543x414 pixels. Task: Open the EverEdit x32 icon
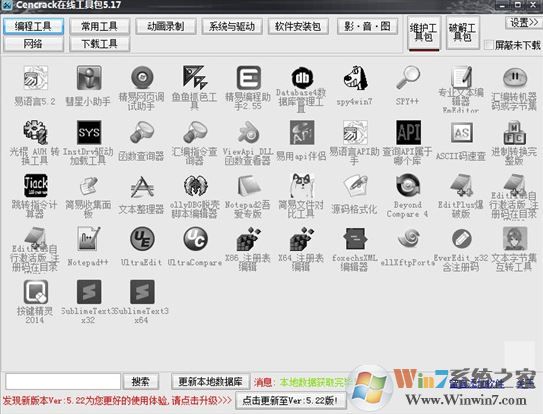pyautogui.click(x=462, y=239)
